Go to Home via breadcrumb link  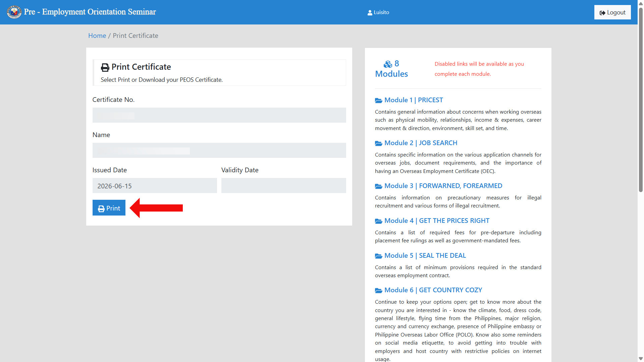click(x=97, y=36)
